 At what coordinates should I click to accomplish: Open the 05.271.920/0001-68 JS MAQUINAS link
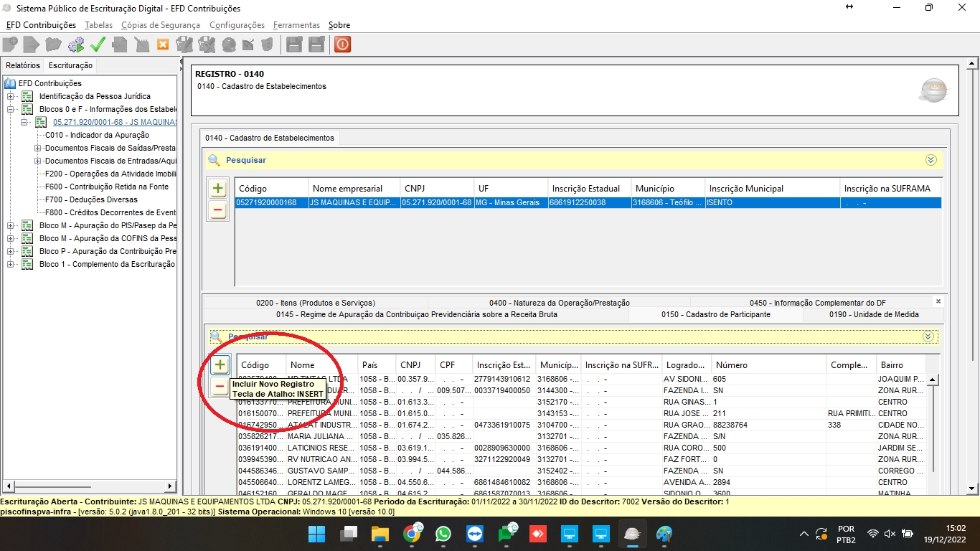point(115,122)
